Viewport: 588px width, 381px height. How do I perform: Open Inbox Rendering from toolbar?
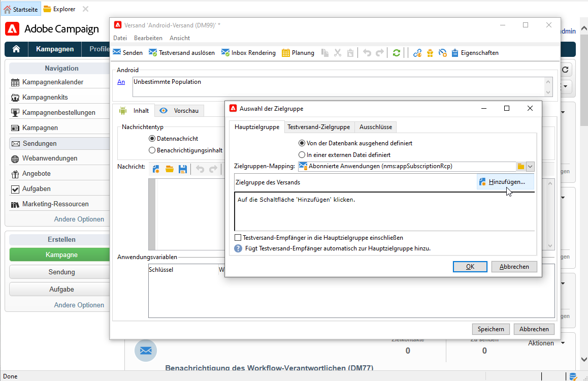coord(248,53)
